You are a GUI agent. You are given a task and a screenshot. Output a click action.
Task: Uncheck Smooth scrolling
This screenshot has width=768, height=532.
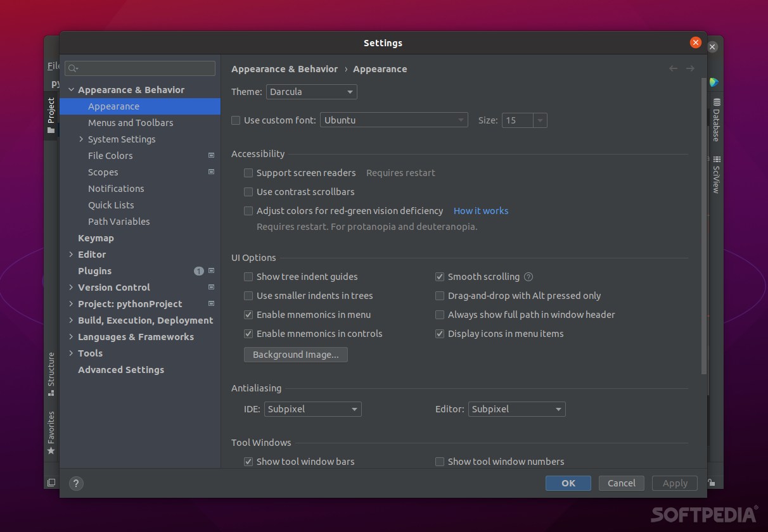point(440,277)
